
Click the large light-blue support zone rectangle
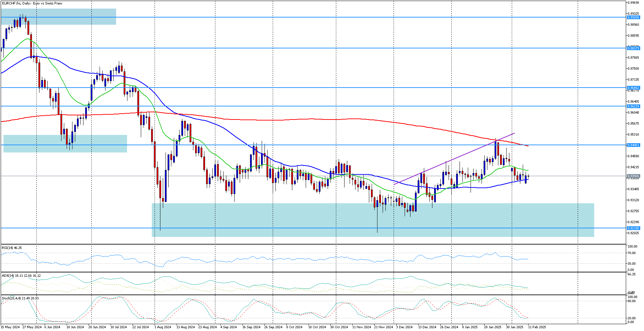pyautogui.click(x=373, y=220)
